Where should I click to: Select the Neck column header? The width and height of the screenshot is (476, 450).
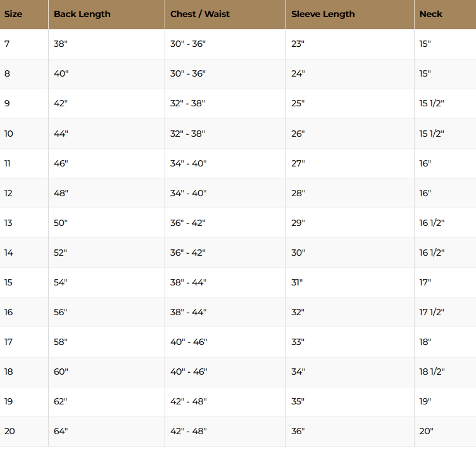coord(445,15)
